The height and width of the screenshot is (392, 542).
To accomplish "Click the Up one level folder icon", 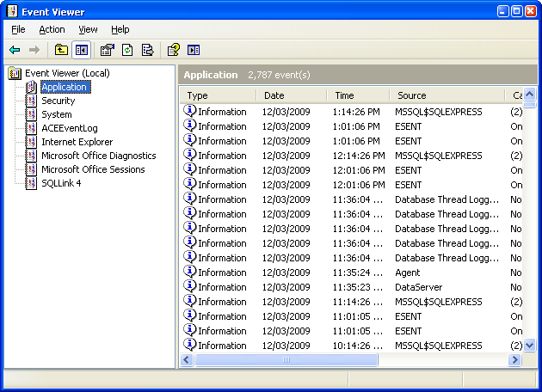I will click(62, 50).
